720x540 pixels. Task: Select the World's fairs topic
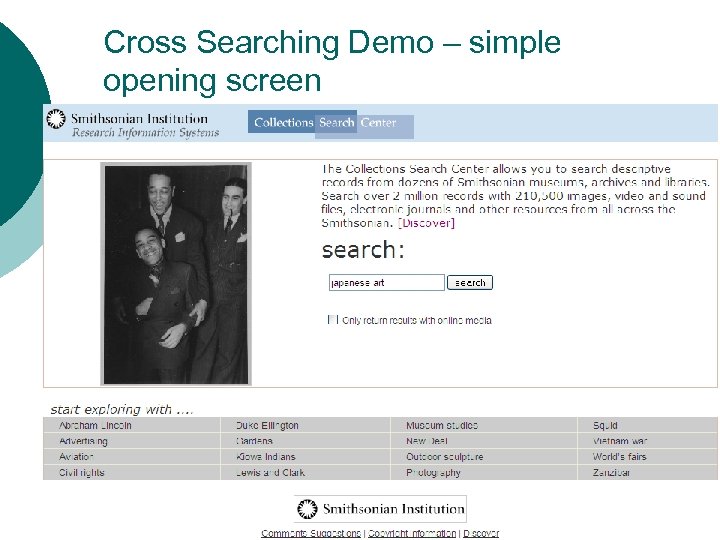[x=619, y=457]
